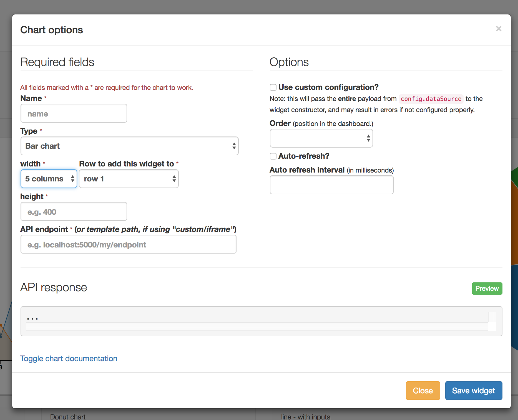
Task: Open the Order position dropdown
Action: point(321,138)
